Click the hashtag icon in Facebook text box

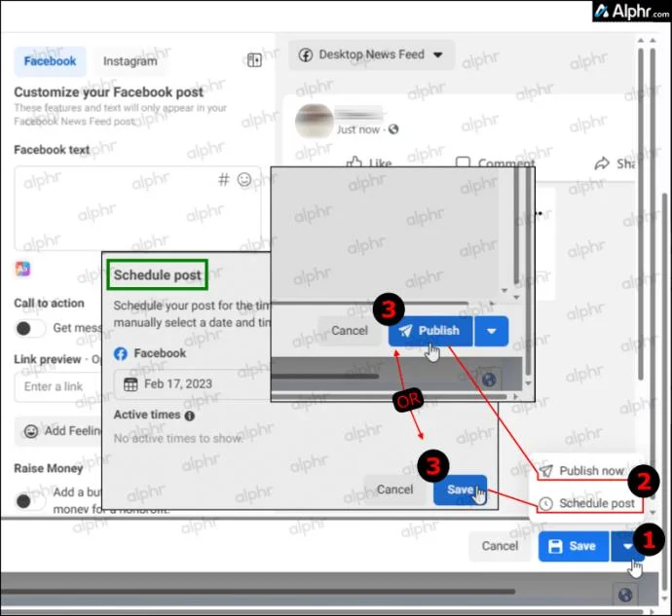223,180
